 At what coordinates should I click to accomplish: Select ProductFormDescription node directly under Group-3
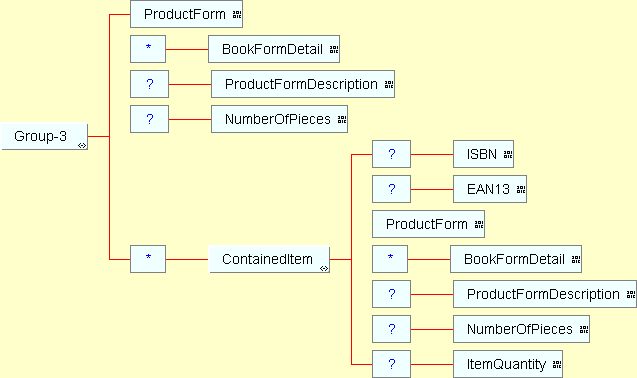click(303, 84)
